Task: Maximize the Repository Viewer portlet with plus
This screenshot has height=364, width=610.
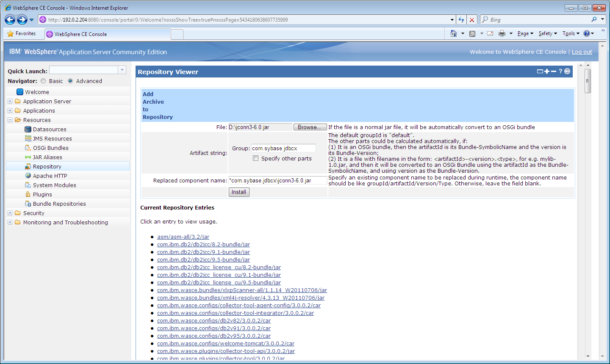Action: (x=547, y=72)
